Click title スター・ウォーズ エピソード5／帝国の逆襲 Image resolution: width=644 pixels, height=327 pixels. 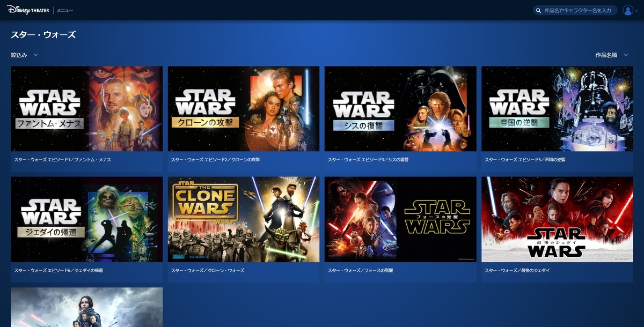[x=525, y=160]
